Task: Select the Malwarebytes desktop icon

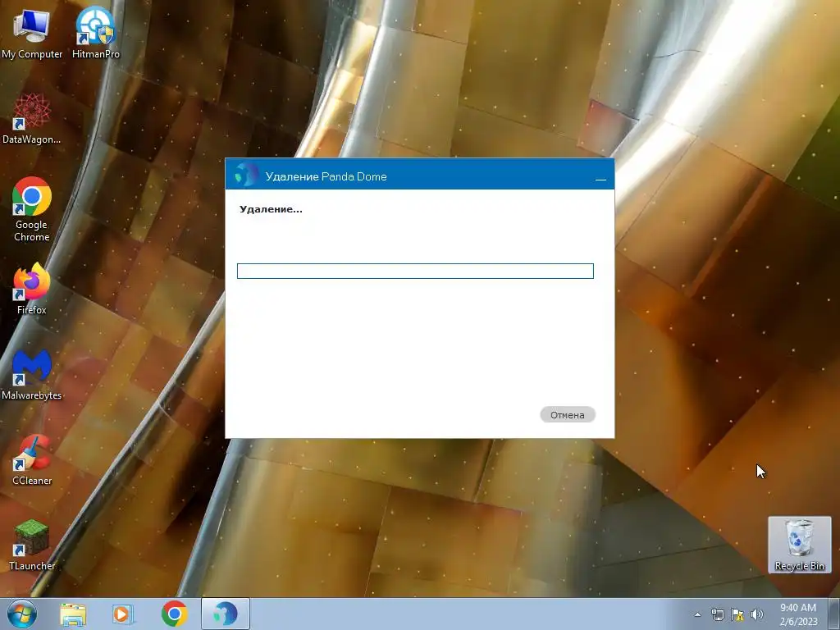Action: 32,374
